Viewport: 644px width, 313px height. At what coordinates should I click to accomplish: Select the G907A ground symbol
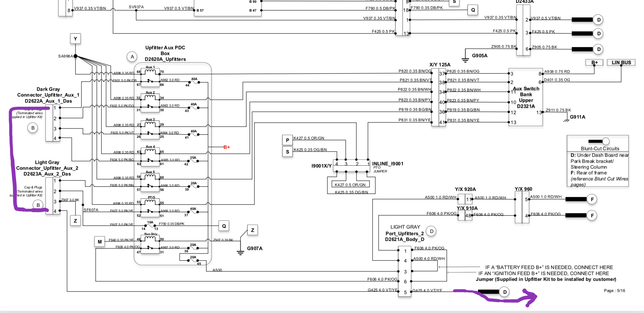coord(240,253)
